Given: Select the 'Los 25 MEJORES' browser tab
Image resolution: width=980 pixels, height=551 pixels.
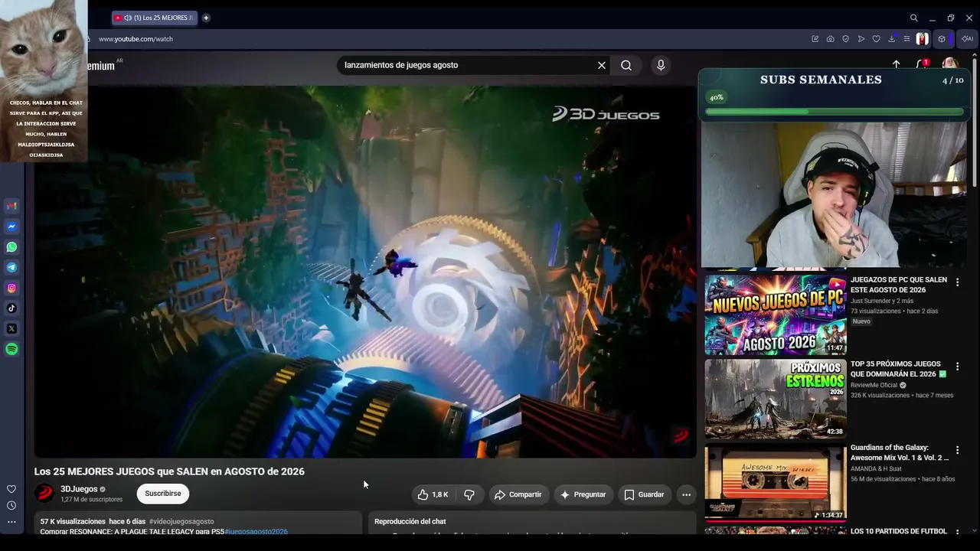Looking at the screenshot, I should coord(154,18).
